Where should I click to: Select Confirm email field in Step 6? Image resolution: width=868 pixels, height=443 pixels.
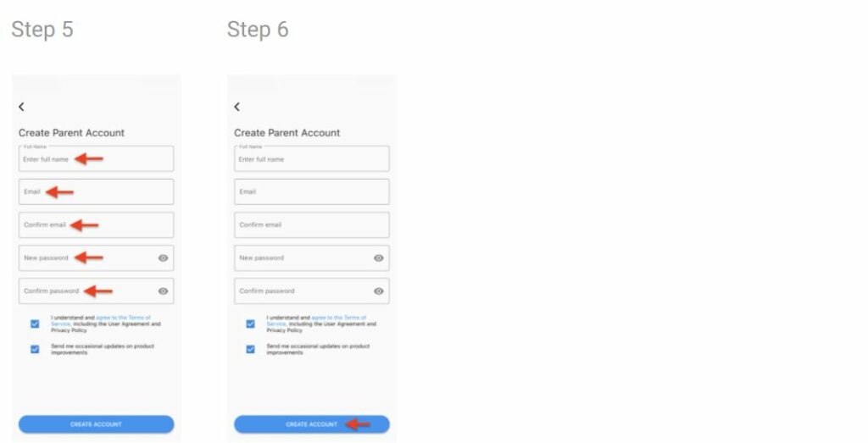(x=312, y=225)
